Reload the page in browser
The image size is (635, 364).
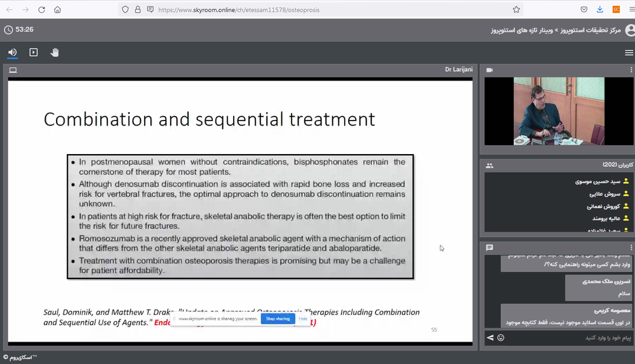point(42,10)
